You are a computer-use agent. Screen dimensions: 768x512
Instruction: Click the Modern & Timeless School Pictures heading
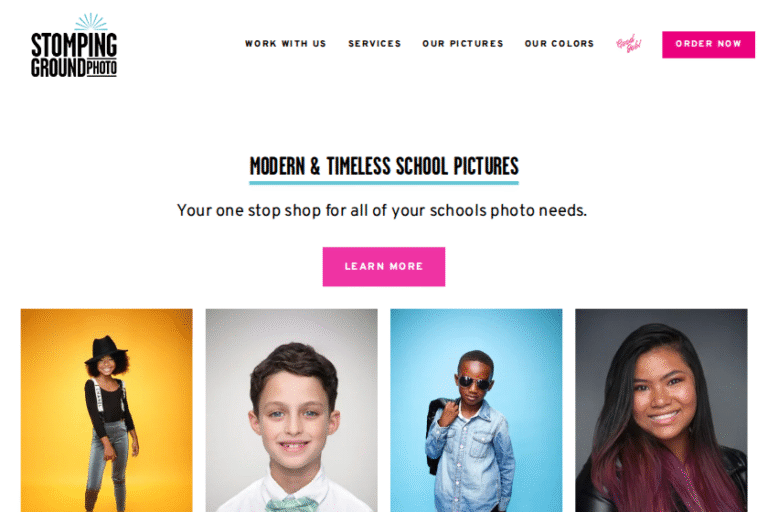(x=384, y=166)
